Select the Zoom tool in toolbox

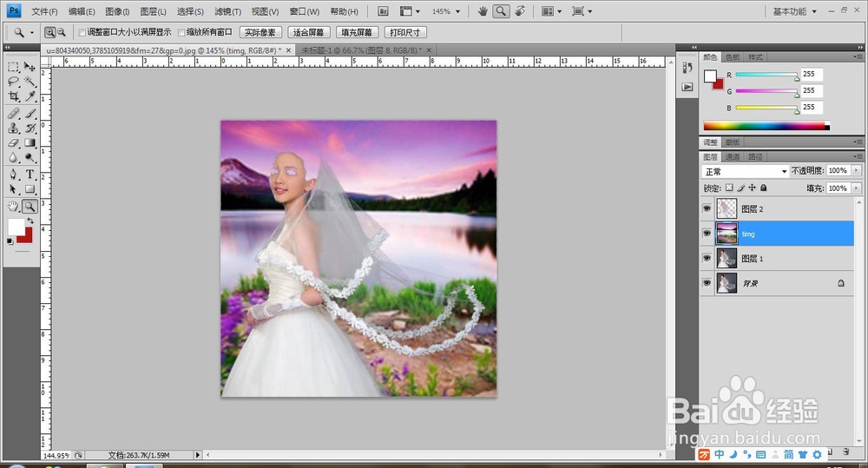tap(30, 207)
